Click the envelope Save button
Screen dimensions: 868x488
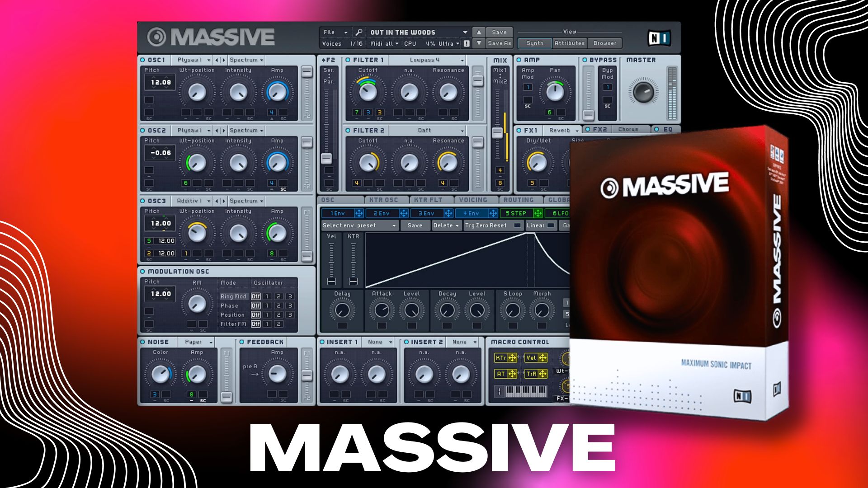coord(415,225)
